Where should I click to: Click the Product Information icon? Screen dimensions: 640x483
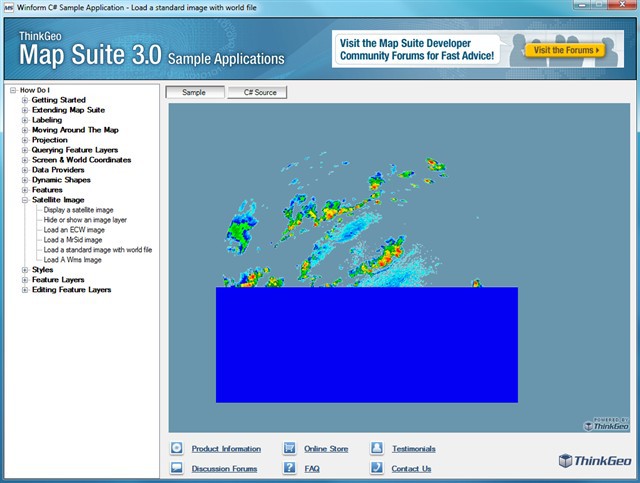pos(176,449)
